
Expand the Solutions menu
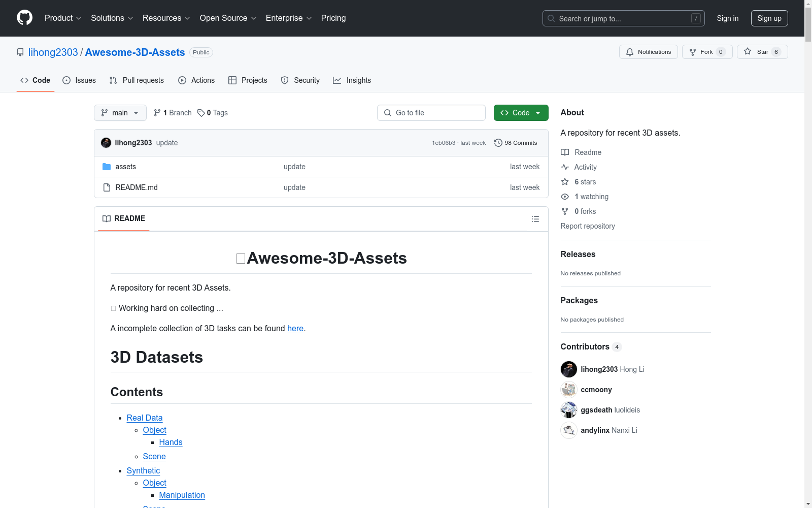(x=112, y=18)
